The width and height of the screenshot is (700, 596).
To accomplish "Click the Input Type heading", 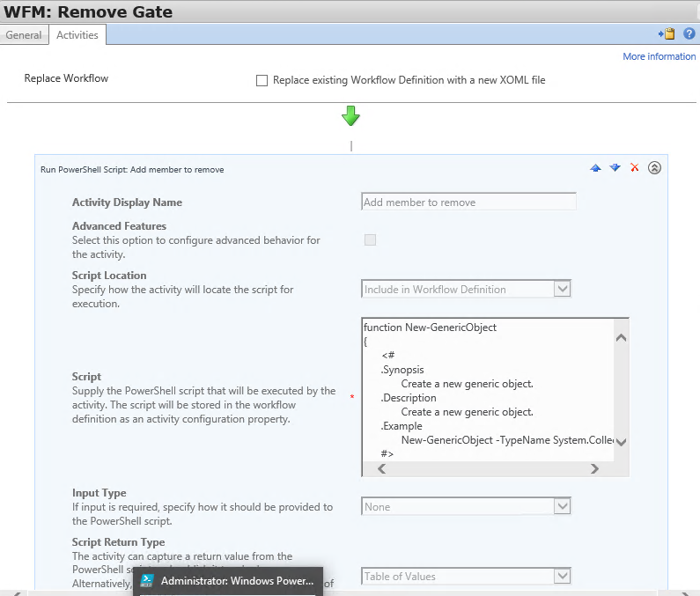I will click(x=99, y=493).
